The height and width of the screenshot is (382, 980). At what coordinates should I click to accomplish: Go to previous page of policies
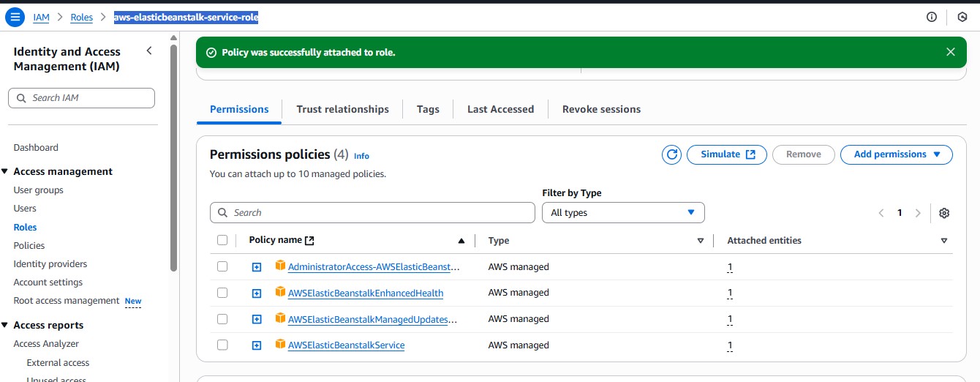tap(881, 213)
